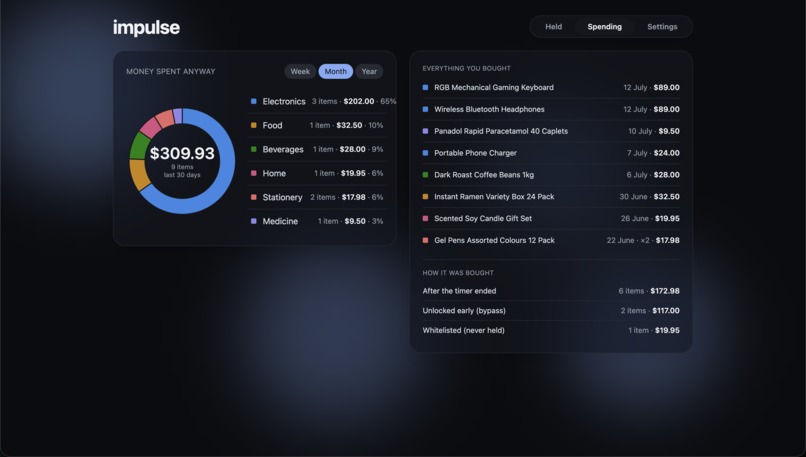The height and width of the screenshot is (457, 806).
Task: Click the Beverages category row
Action: tap(317, 149)
